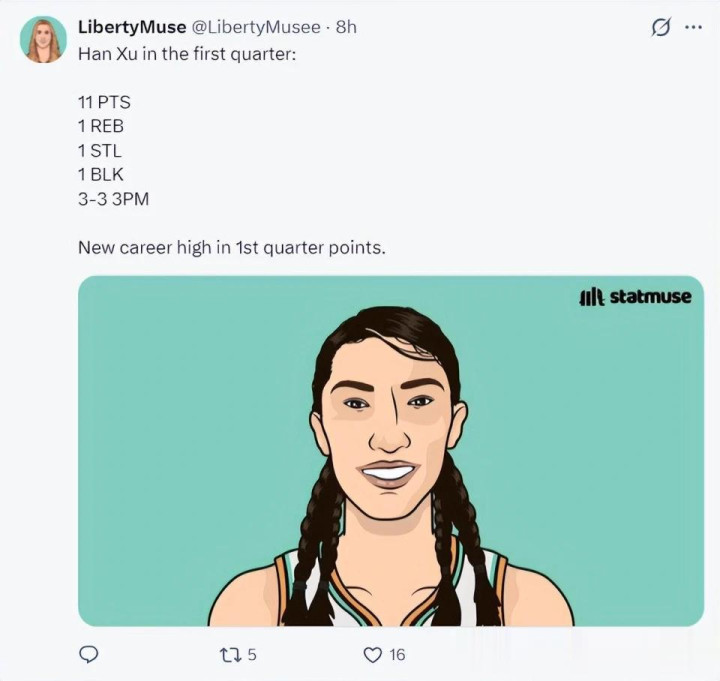Open the @LibertyMusee handle link
Screen dimensions: 720x681
coord(255,28)
